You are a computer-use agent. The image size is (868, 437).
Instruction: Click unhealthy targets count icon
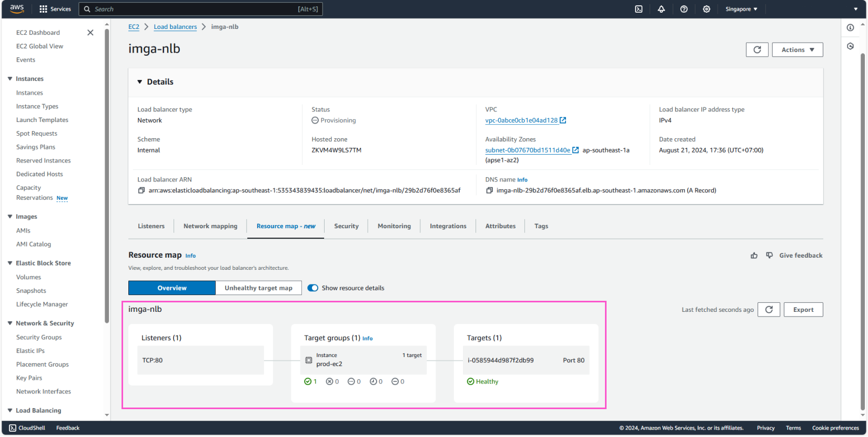[329, 382]
